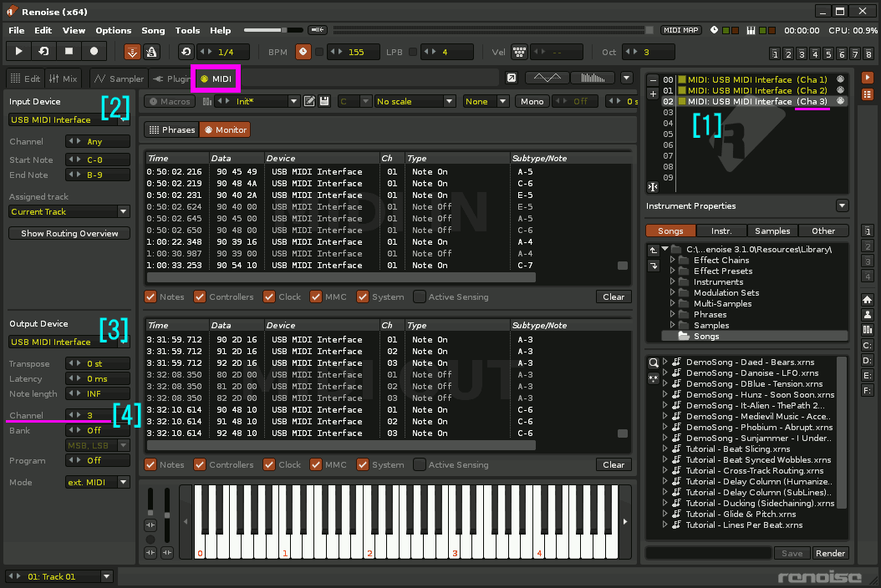
Task: Open the No scale dropdown
Action: coord(415,101)
